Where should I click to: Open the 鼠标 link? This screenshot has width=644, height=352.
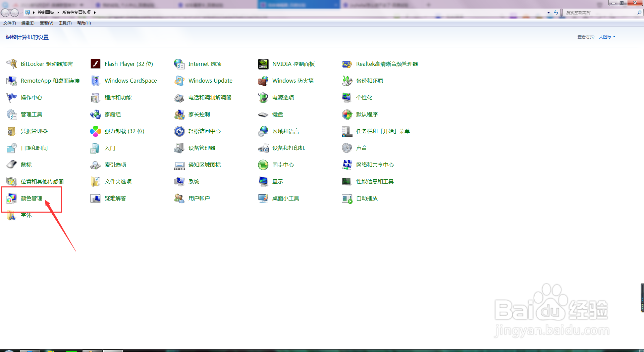(26, 165)
